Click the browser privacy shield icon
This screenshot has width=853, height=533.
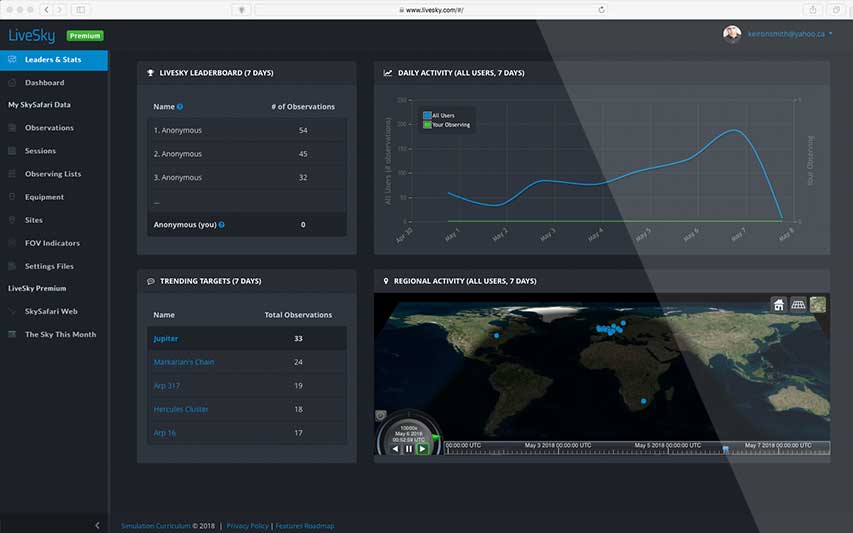pos(242,10)
